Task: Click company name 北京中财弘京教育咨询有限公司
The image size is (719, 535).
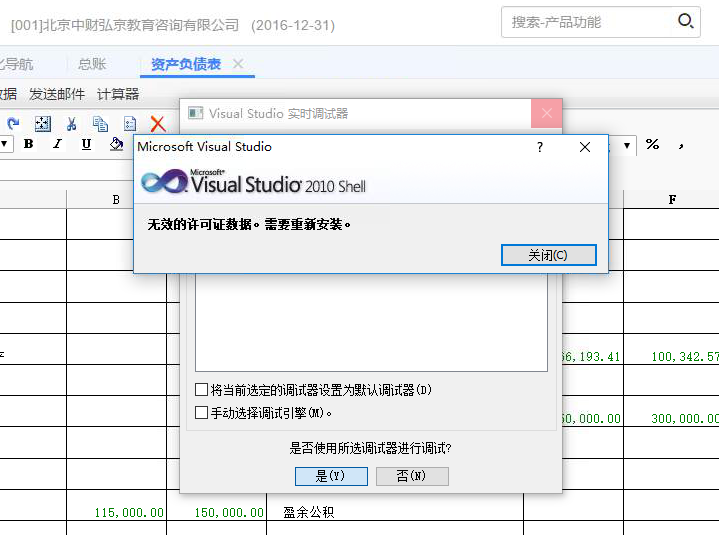Action: 141,25
